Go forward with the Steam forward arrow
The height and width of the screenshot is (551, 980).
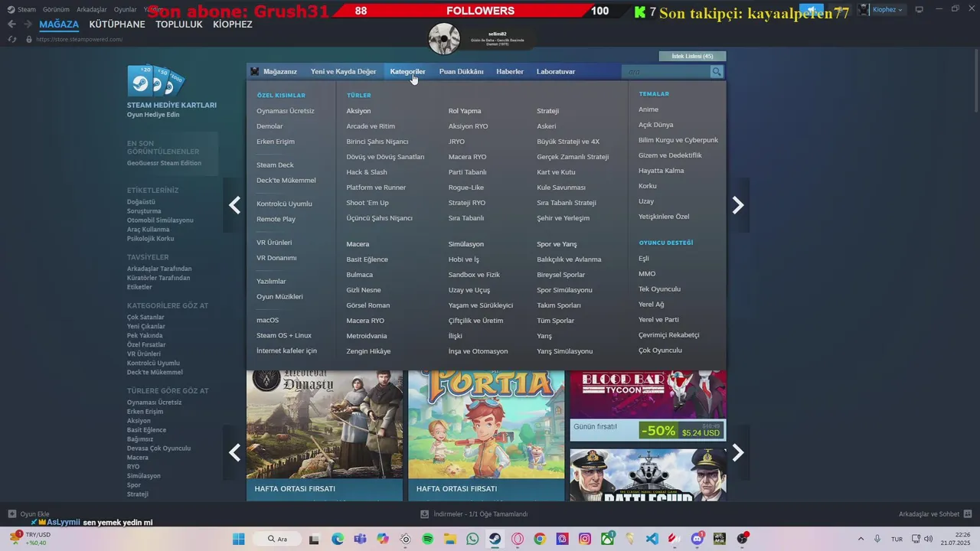28,24
